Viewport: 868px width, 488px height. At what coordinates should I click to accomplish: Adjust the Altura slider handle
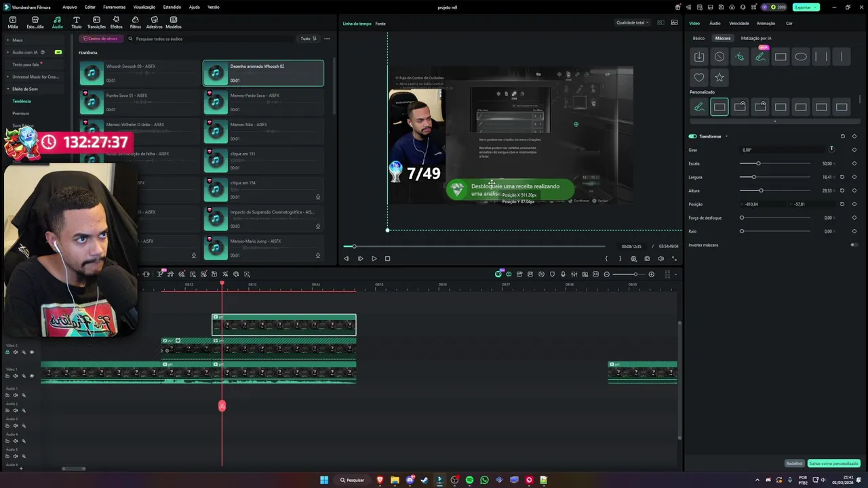click(x=761, y=190)
